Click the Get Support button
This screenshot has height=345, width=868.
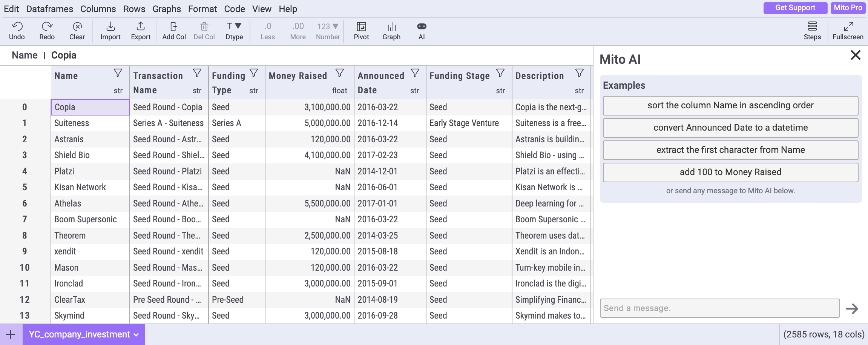pyautogui.click(x=795, y=8)
